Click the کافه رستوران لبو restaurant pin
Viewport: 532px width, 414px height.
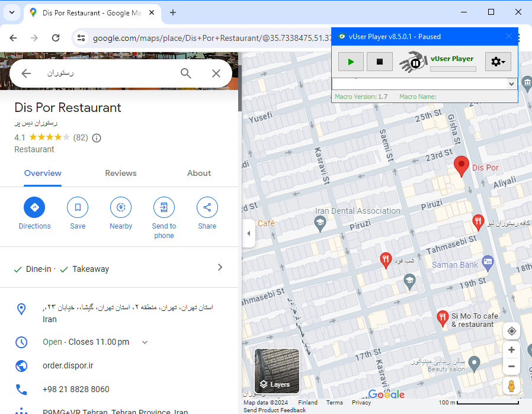[478, 223]
